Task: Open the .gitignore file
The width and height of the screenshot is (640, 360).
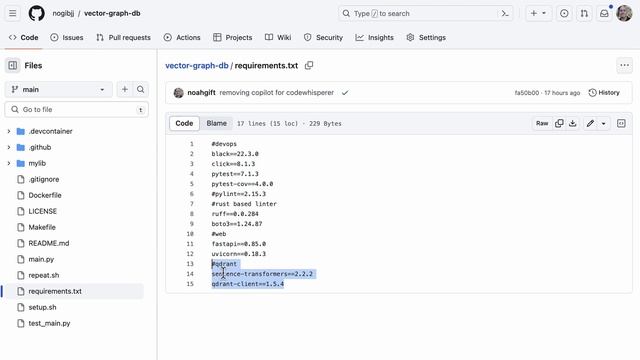Action: 44,179
